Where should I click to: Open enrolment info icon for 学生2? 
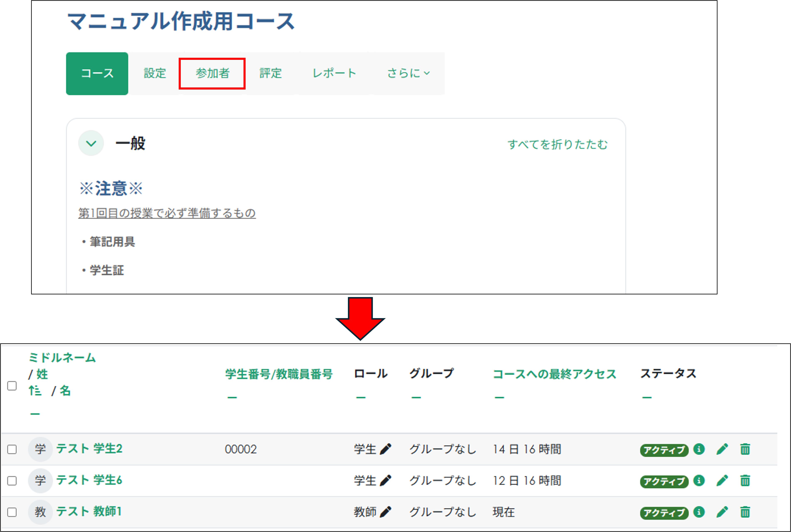pos(699,449)
